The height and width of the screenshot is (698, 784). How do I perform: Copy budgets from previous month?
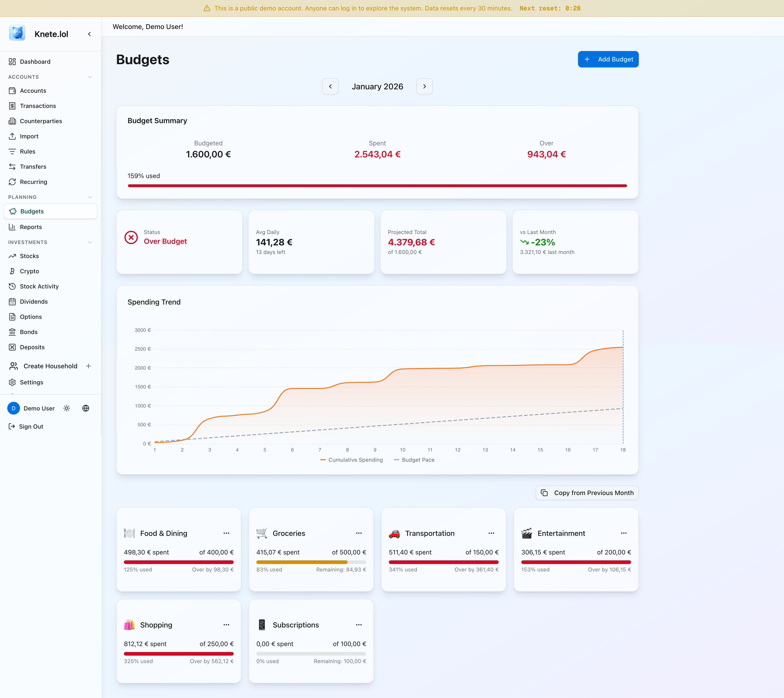(x=586, y=493)
